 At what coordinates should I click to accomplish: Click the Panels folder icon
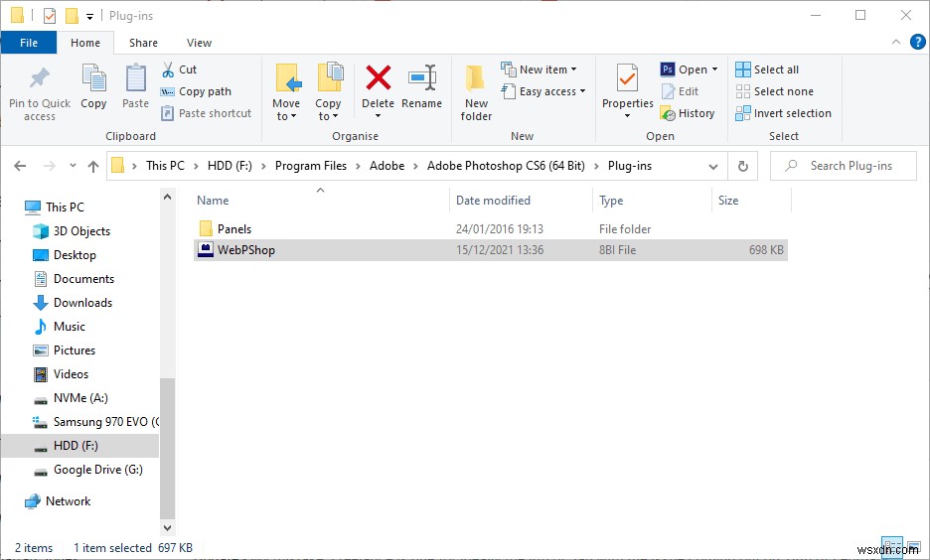pyautogui.click(x=206, y=228)
